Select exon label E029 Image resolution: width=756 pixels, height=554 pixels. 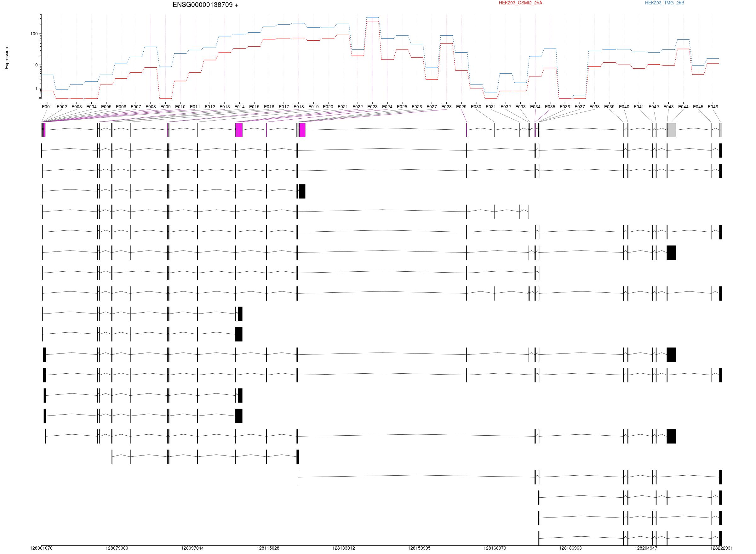click(461, 107)
